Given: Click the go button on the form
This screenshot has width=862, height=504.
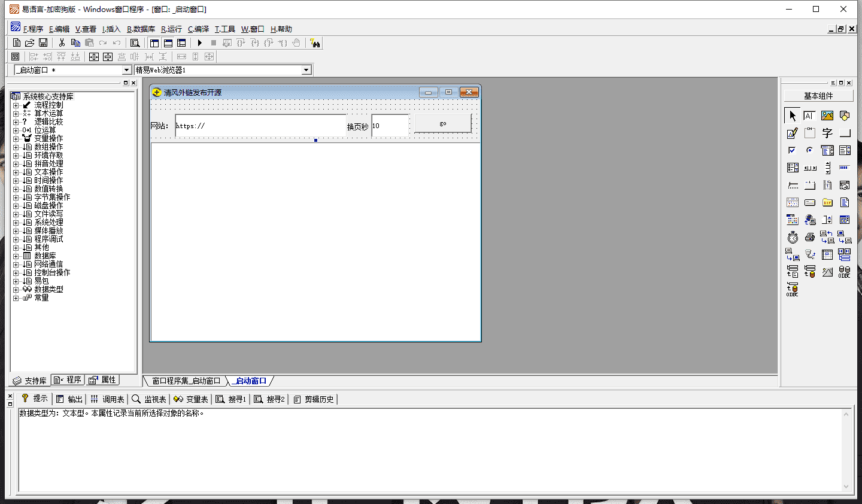Looking at the screenshot, I should click(x=443, y=123).
